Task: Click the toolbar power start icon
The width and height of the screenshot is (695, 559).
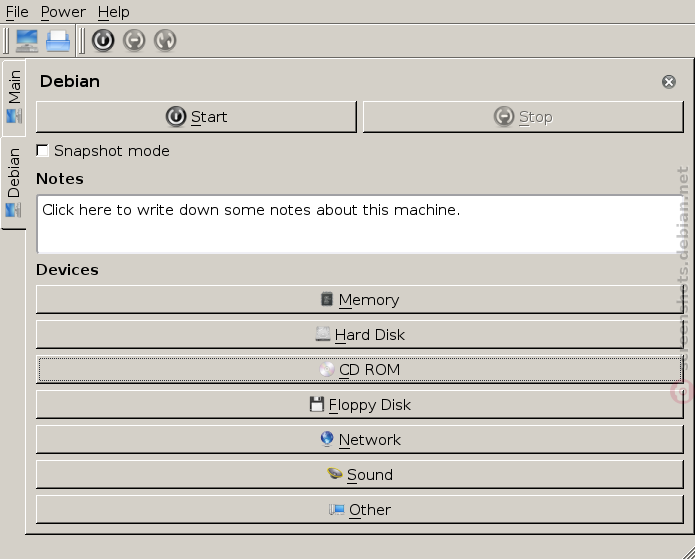Action: pos(103,40)
